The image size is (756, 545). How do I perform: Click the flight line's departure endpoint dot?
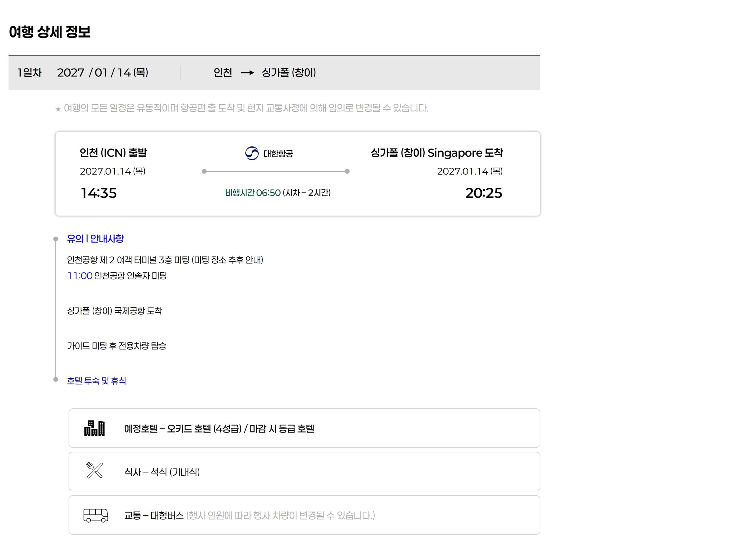[204, 171]
